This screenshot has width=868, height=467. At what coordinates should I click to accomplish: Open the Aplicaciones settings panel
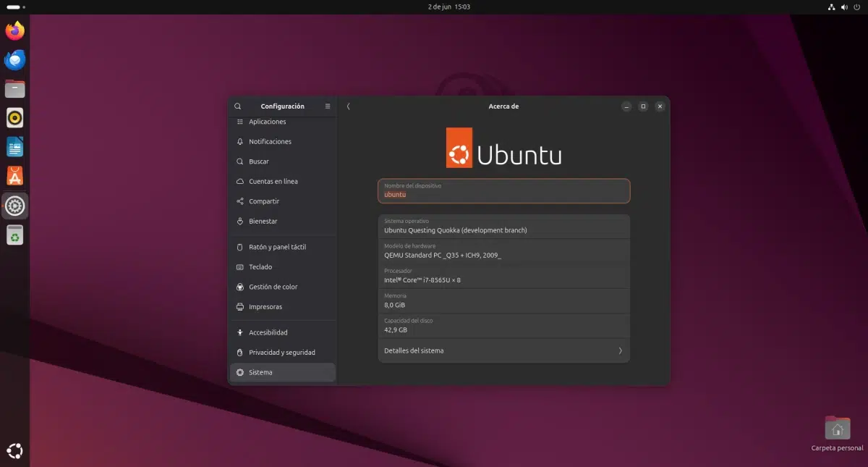click(266, 122)
